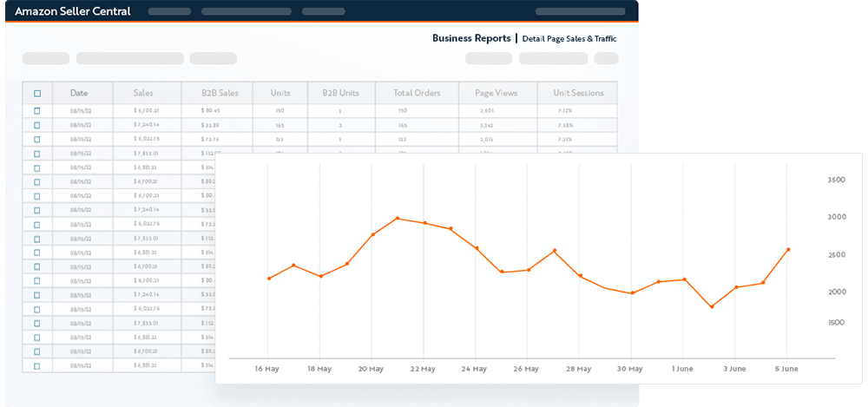Click the Unit Sessions column header
This screenshot has height=407, width=868.
coord(578,93)
